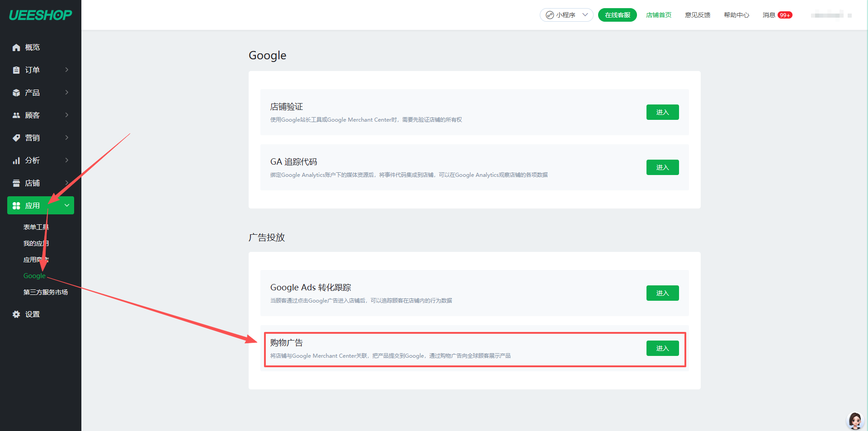Open the customer service avatar chat
This screenshot has width=868, height=431.
click(854, 421)
